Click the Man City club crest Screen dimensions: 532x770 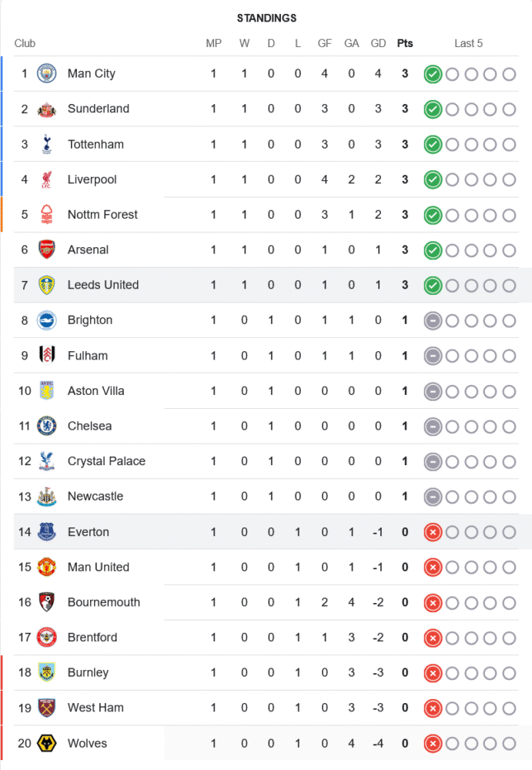click(x=47, y=74)
